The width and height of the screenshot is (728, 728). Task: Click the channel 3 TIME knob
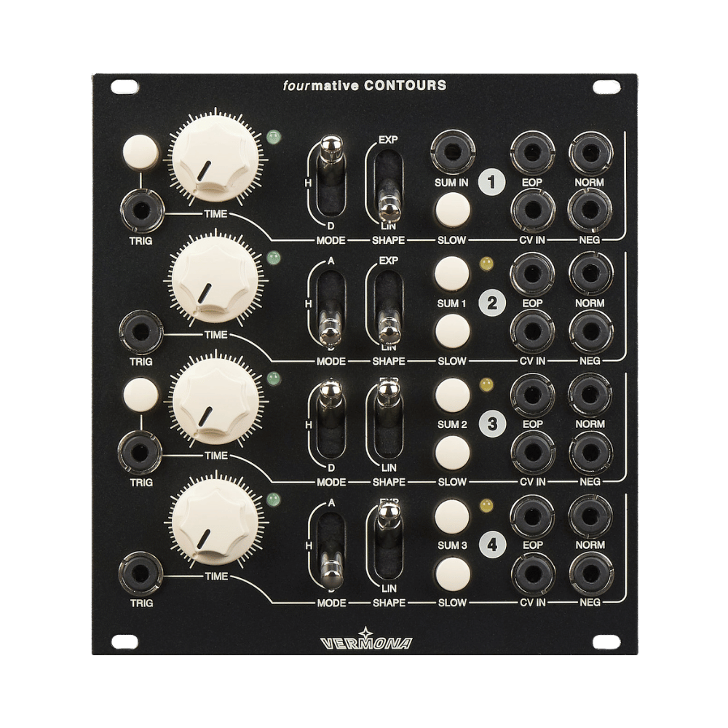click(x=215, y=400)
